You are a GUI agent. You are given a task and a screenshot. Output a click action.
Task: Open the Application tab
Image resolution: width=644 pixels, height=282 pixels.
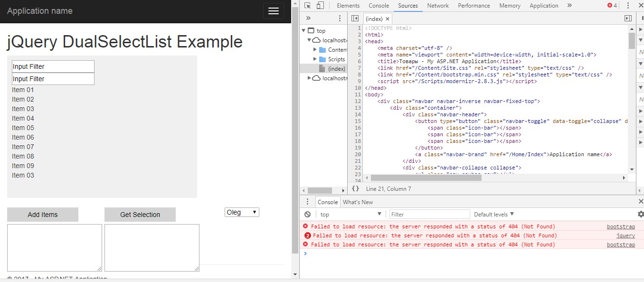(544, 6)
